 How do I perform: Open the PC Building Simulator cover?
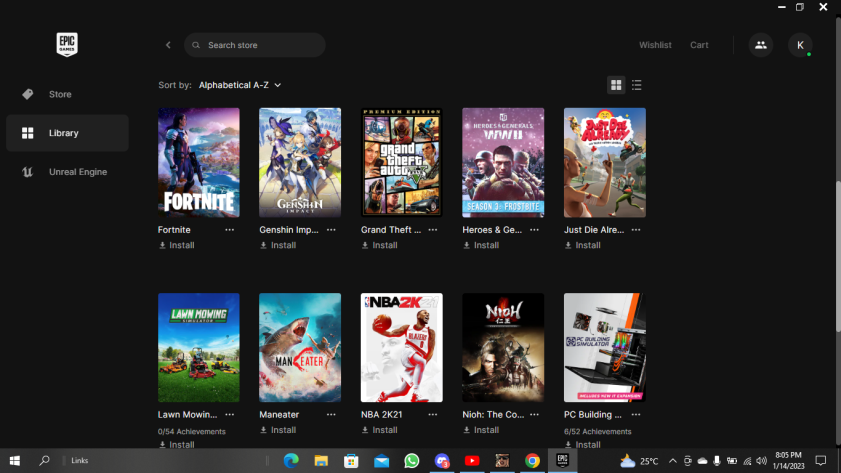tap(604, 348)
